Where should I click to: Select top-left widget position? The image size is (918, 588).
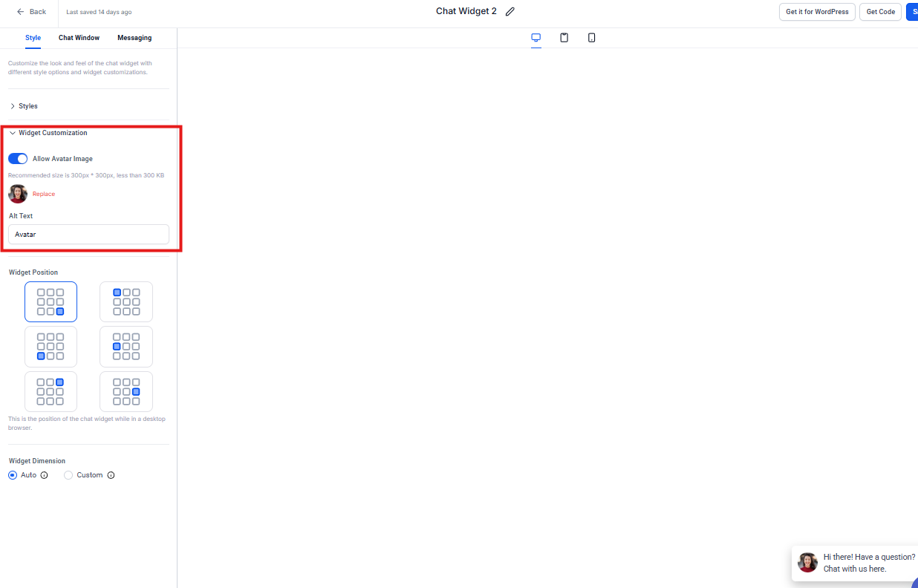pyautogui.click(x=126, y=302)
